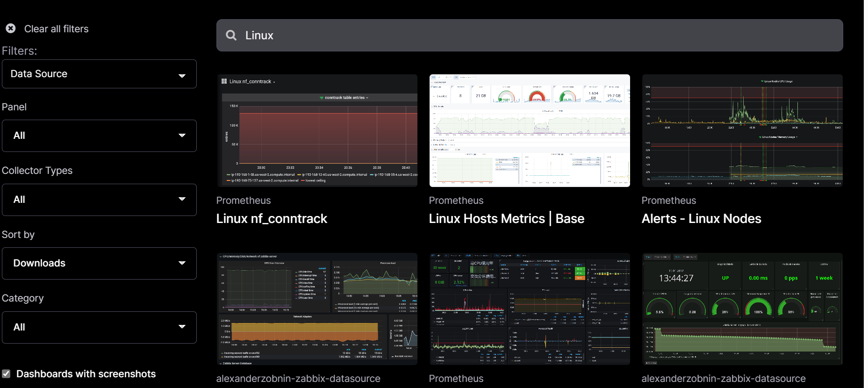Open Alerts - Linux Nodes thumbnail

click(742, 130)
